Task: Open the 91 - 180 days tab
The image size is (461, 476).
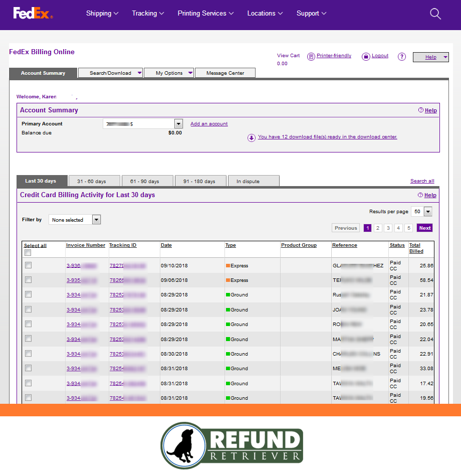Action: (x=200, y=181)
